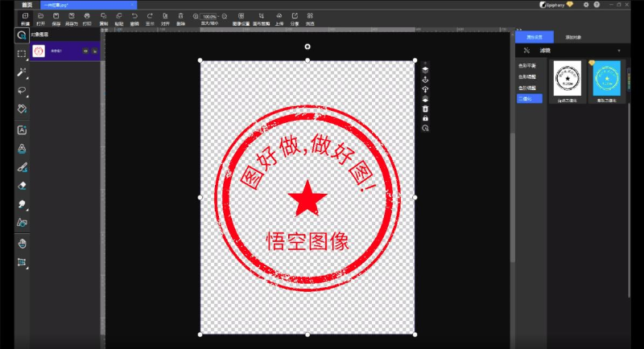644x349 pixels.
Task: Toggle layer visibility eye icon
Action: click(x=85, y=51)
